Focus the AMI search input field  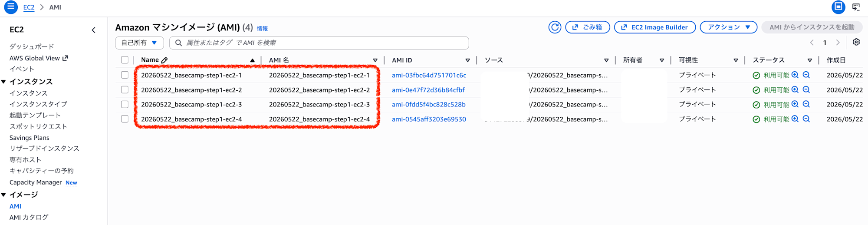pos(319,43)
